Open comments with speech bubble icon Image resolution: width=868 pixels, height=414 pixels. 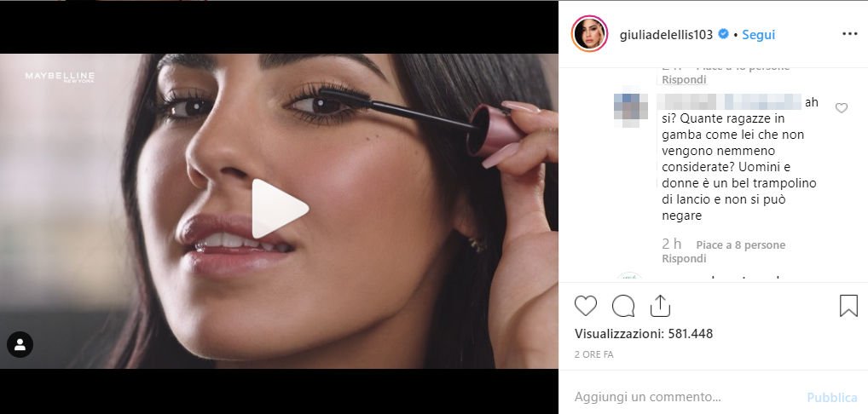click(623, 306)
